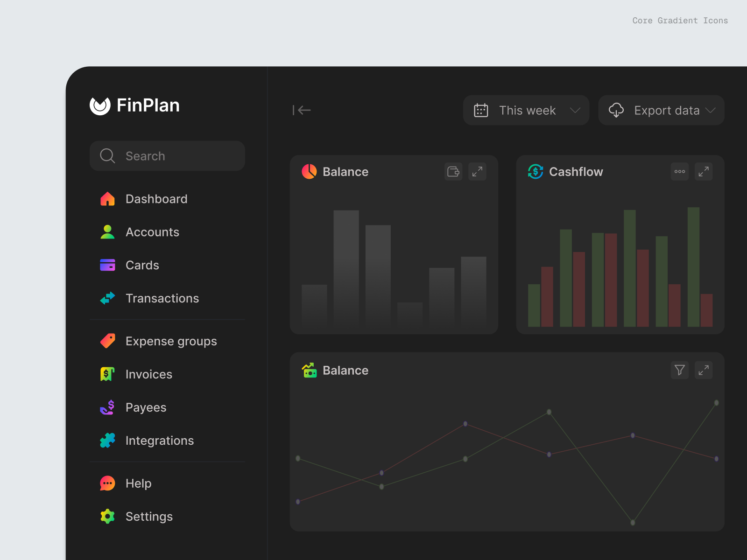Open the Cashflow more options menu
Screen dimensions: 747x560
(680, 172)
